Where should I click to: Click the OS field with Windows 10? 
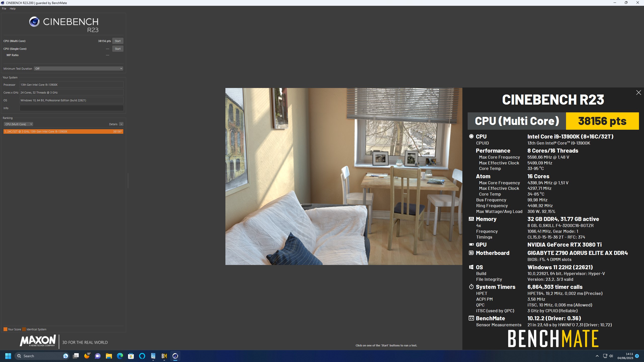[x=71, y=100]
